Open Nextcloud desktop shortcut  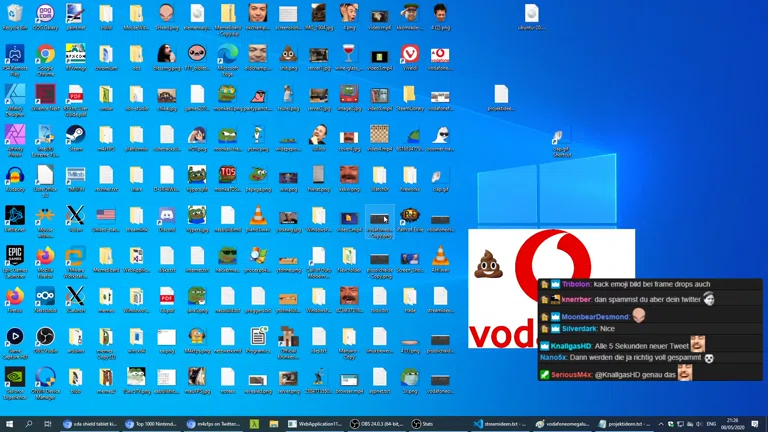[x=45, y=298]
